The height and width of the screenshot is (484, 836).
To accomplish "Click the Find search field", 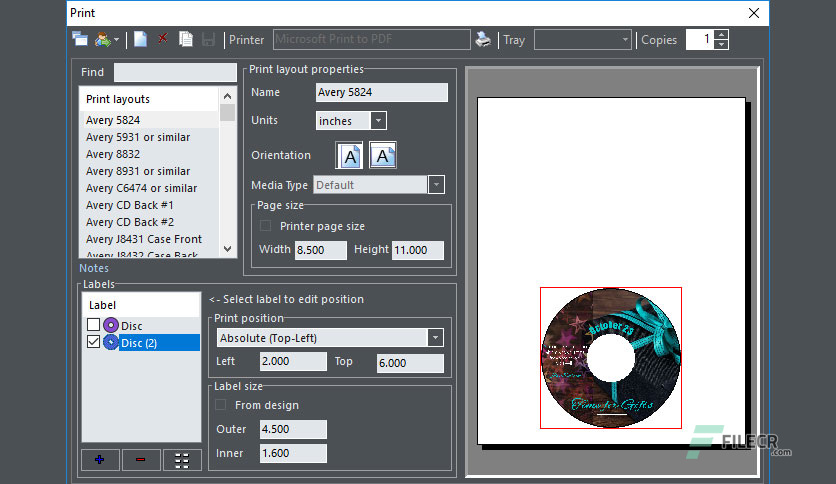I will pyautogui.click(x=175, y=72).
